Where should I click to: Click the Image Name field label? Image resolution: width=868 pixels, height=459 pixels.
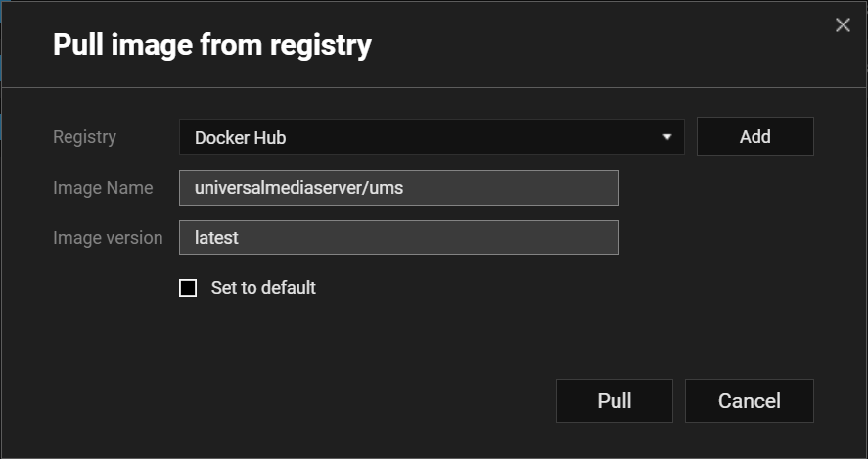(103, 188)
